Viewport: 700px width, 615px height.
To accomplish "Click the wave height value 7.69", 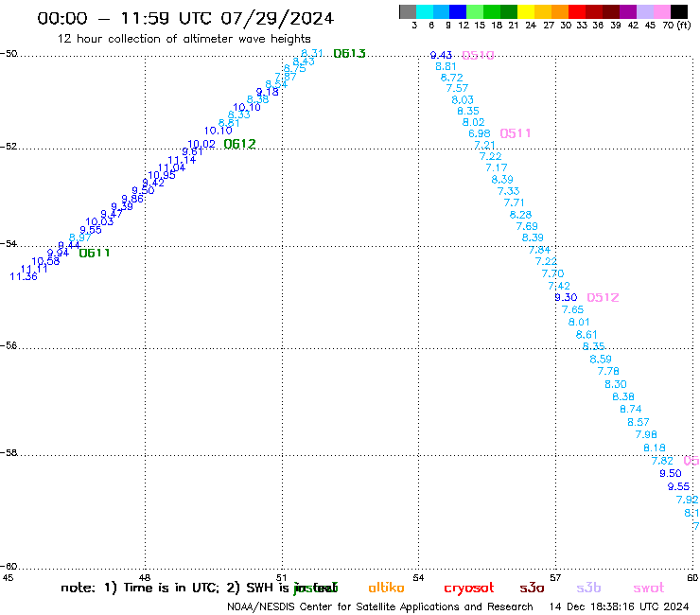I will click(527, 226).
